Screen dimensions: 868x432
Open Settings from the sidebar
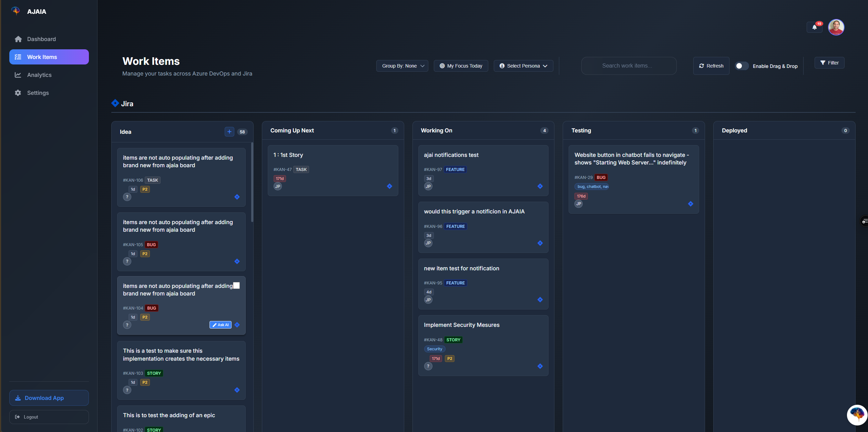(x=38, y=93)
